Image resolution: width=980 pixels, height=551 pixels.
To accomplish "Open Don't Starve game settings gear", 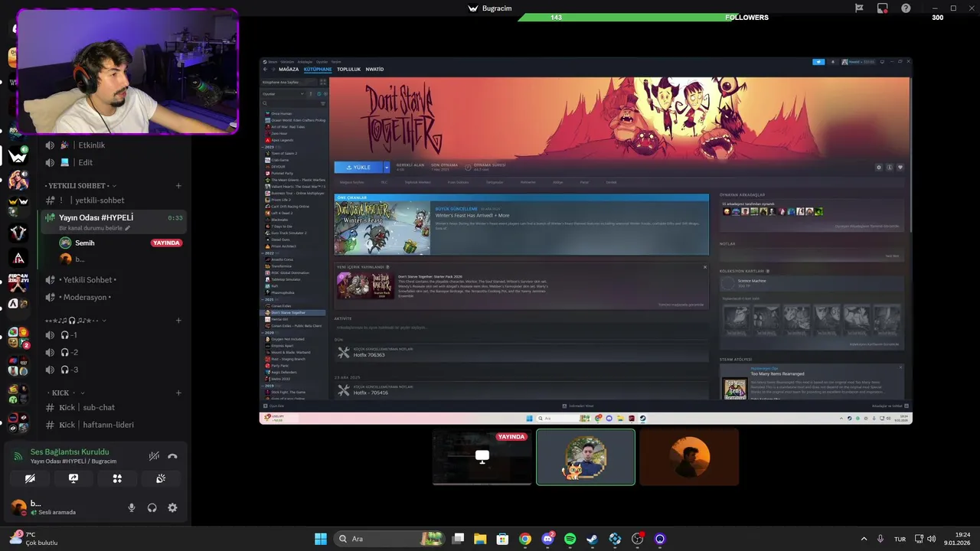I will 879,167.
